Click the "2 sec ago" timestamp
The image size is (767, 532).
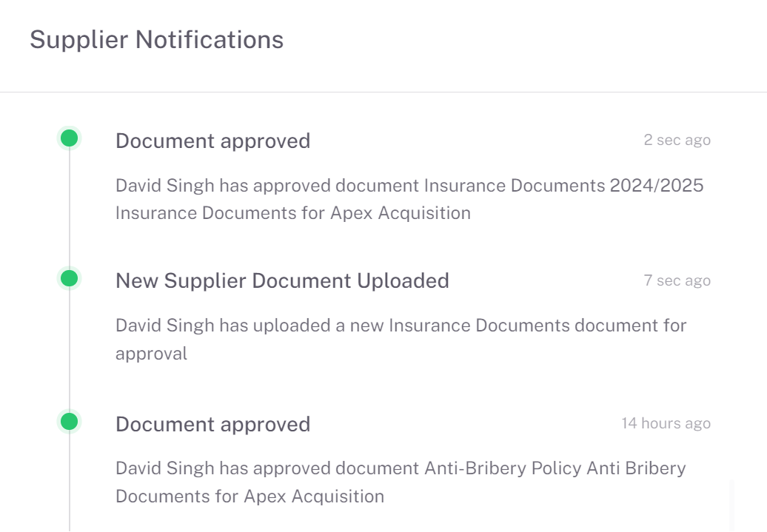[x=677, y=140]
